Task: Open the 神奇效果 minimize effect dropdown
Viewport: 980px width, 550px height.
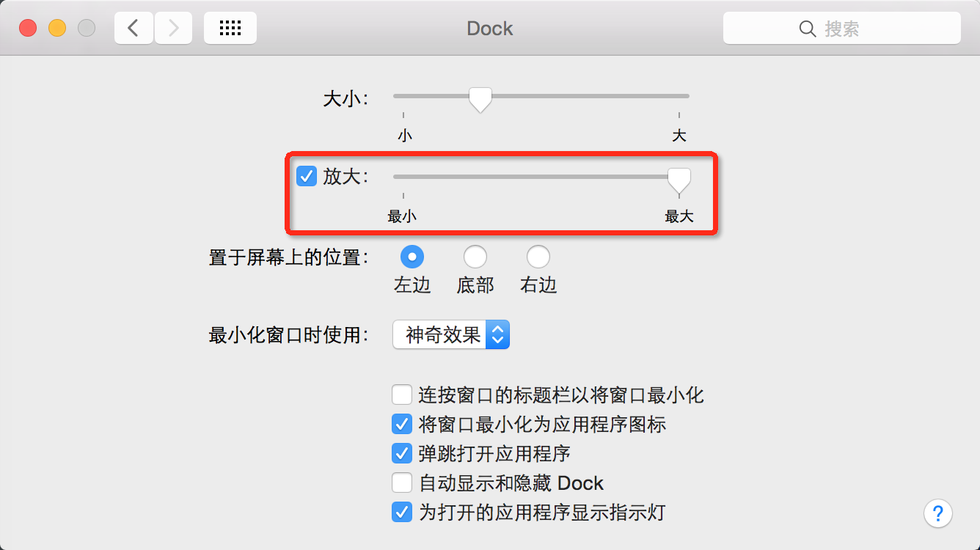Action: [x=451, y=335]
